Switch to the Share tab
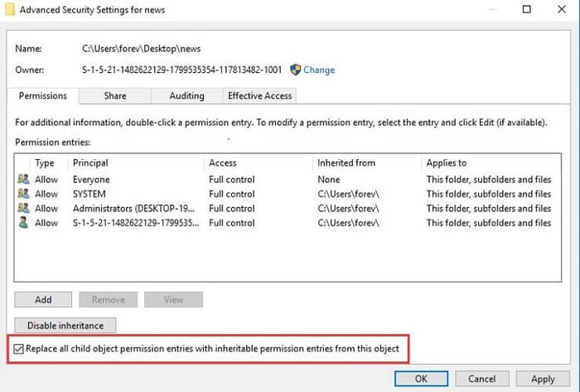 click(115, 96)
